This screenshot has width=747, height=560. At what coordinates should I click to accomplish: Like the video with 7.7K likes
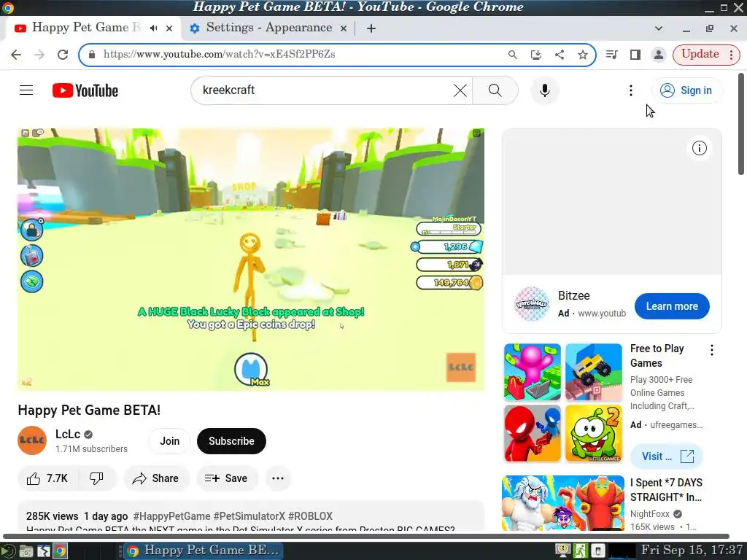click(47, 478)
